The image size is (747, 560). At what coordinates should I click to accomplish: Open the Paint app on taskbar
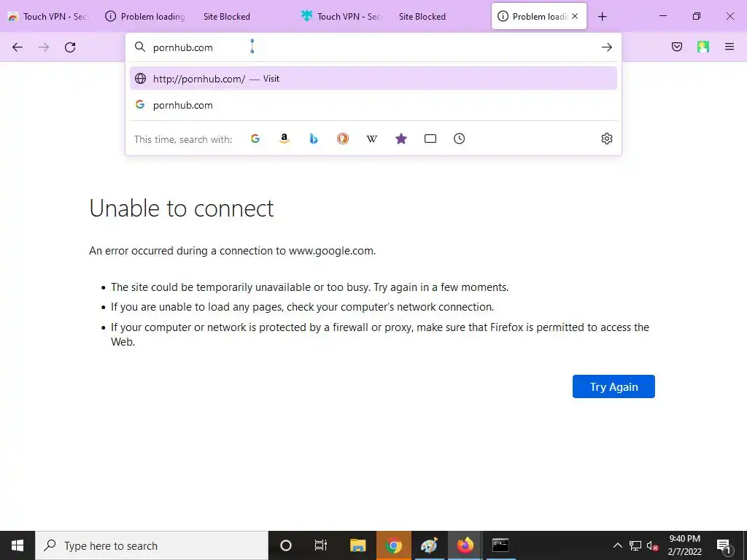point(429,545)
